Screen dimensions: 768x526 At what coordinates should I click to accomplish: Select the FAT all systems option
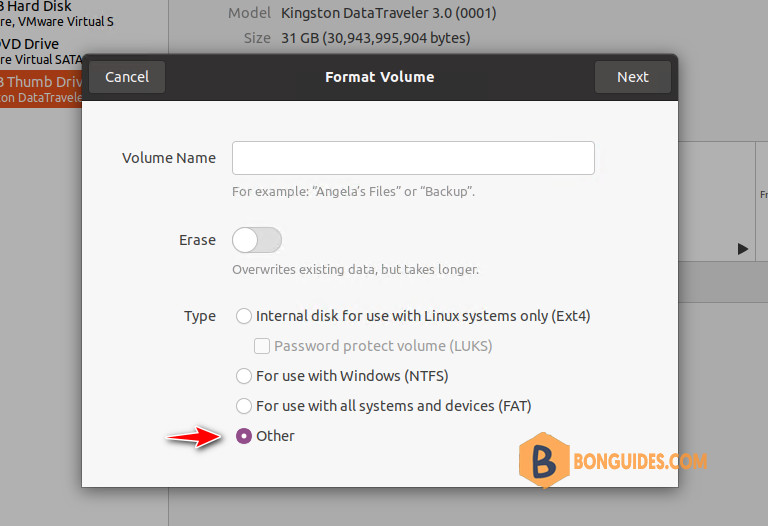(243, 406)
